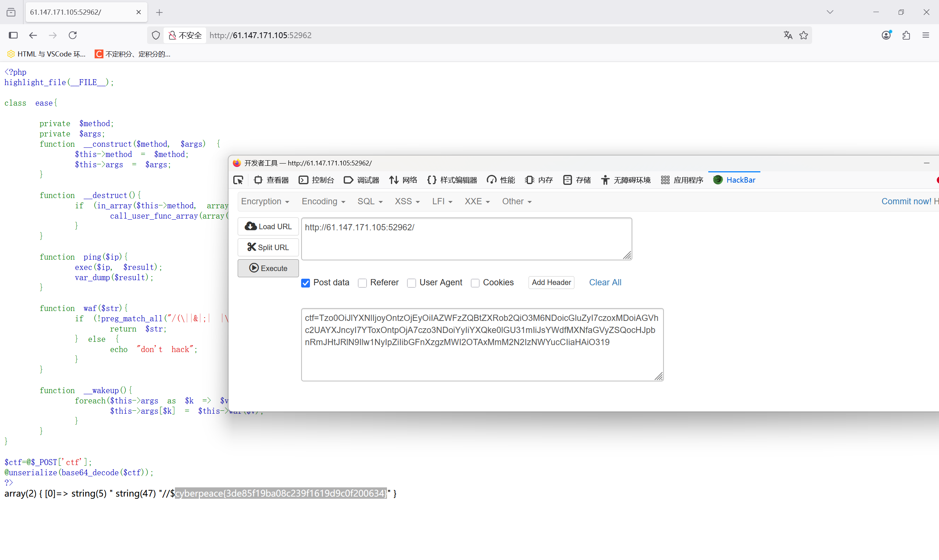Bookmark this page with the star icon
This screenshot has width=939, height=560.
coord(804,35)
